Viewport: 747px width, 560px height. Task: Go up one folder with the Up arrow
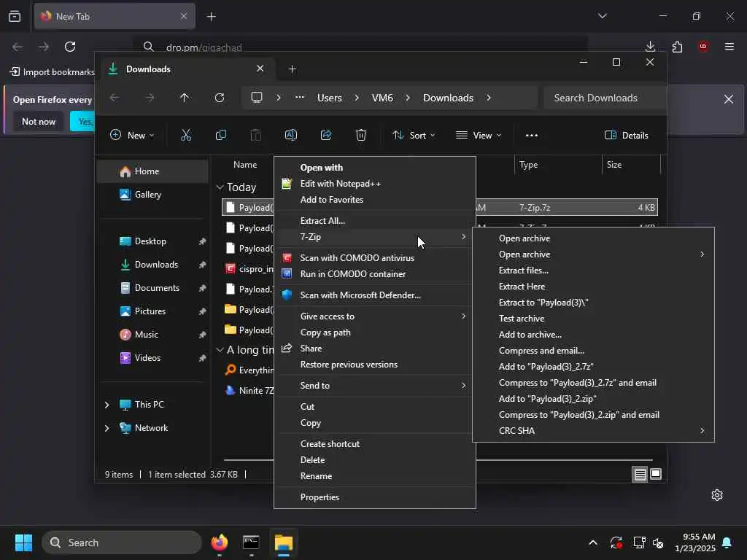[x=185, y=98]
